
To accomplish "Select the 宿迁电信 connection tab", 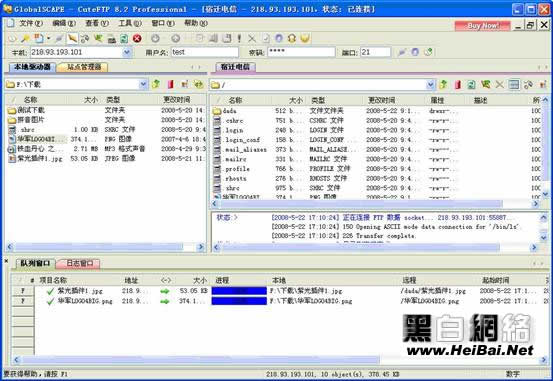I will point(235,67).
